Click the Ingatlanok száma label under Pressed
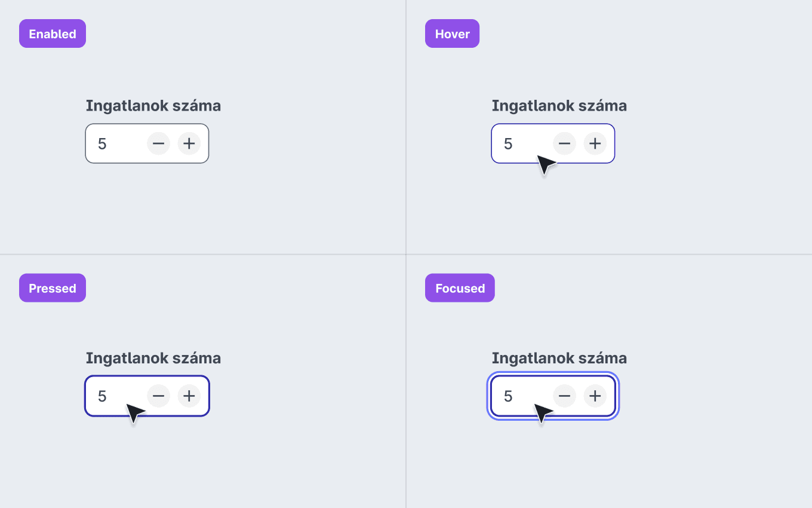 pos(153,359)
